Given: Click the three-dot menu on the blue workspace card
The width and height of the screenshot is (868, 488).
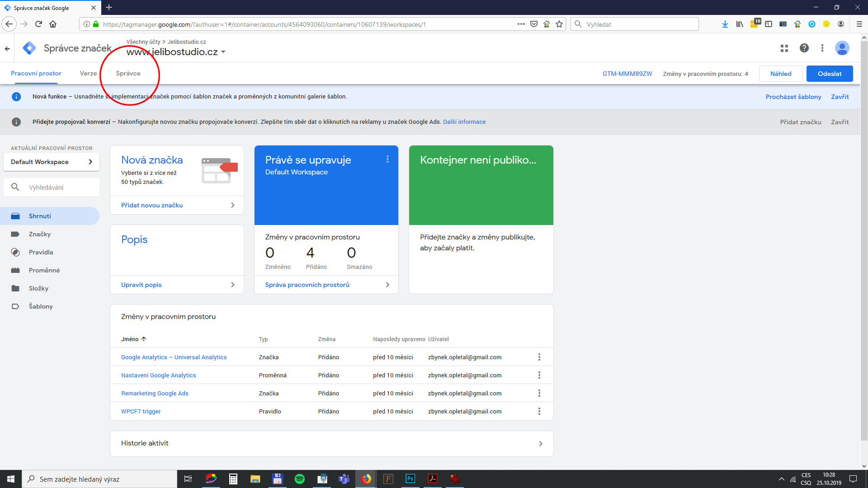Looking at the screenshot, I should pyautogui.click(x=387, y=159).
